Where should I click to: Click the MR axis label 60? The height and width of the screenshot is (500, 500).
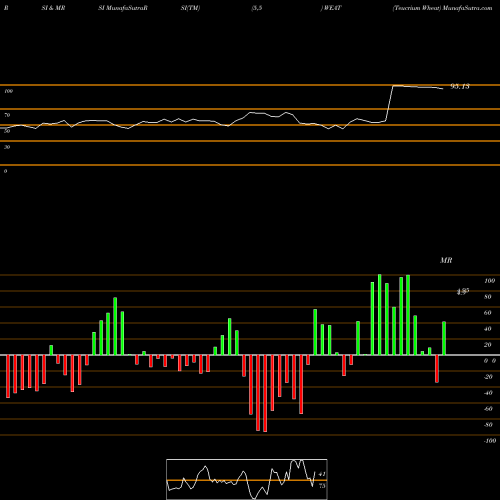488,313
